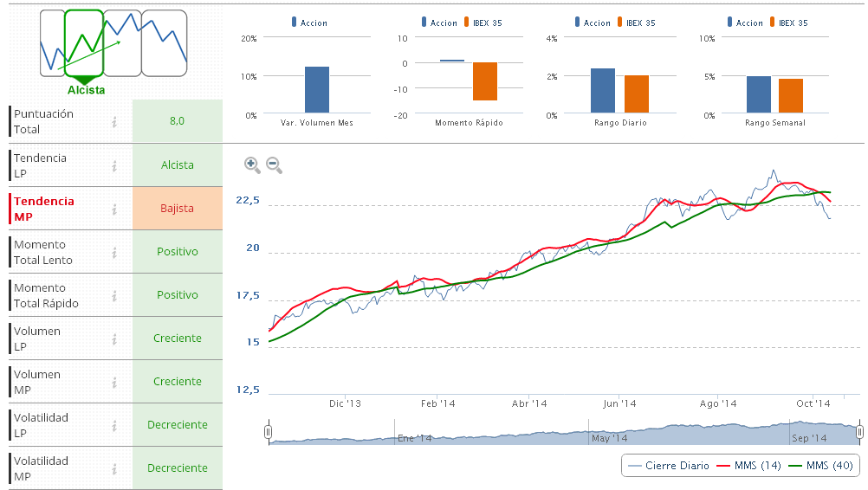Toggle the MMS (40) legend entry
Image resolution: width=868 pixels, height=490 pixels.
pyautogui.click(x=821, y=466)
